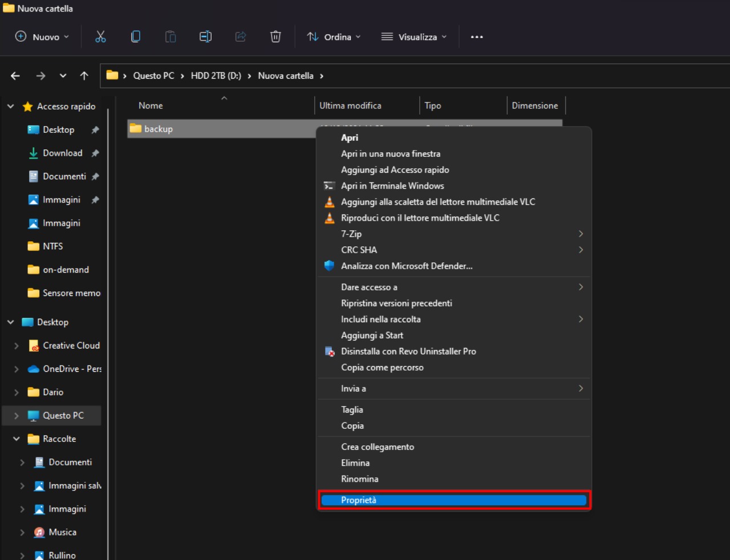Open Musica library in sidebar
The image size is (730, 560).
pyautogui.click(x=62, y=533)
